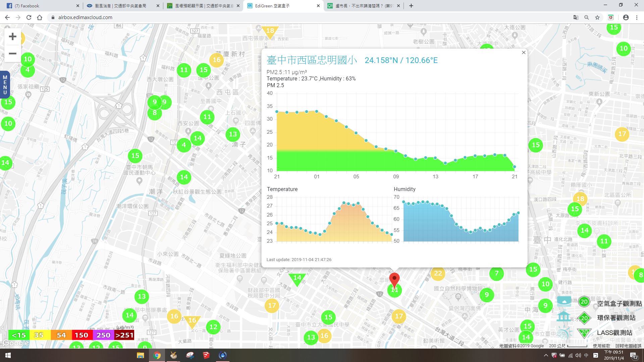Click the green <15 legend color

(19, 335)
